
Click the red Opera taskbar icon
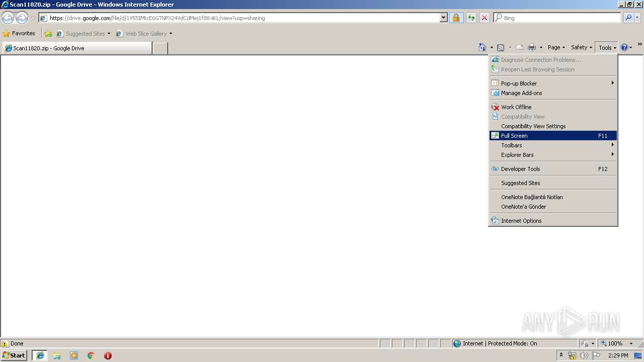point(108,355)
